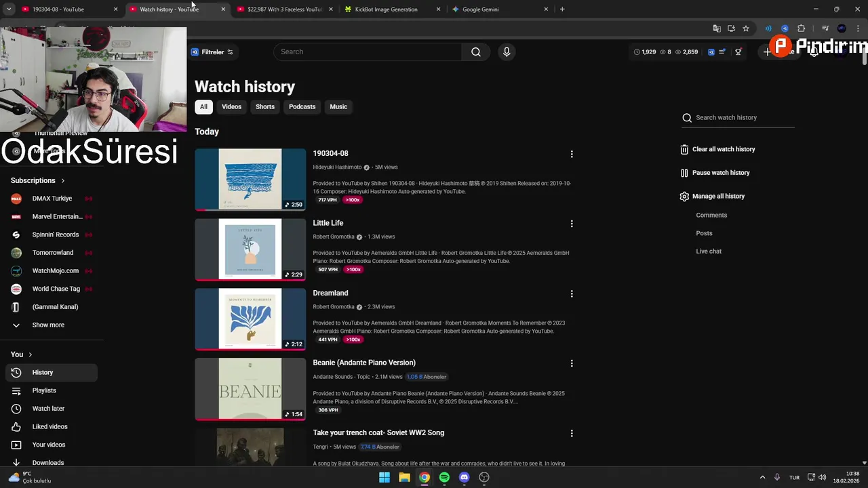Open more options for Little Life video
The image size is (868, 488).
[x=572, y=224]
